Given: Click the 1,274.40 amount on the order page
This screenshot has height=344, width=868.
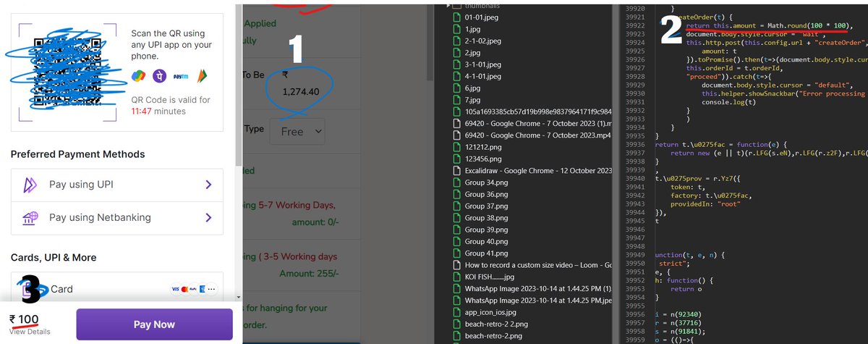Looking at the screenshot, I should [301, 92].
